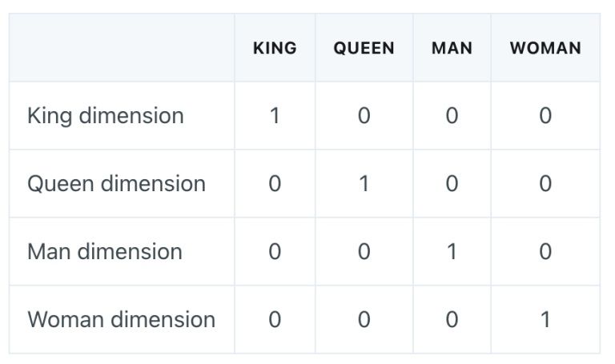Click the empty top-left header cell
This screenshot has height=364, width=615.
click(122, 48)
